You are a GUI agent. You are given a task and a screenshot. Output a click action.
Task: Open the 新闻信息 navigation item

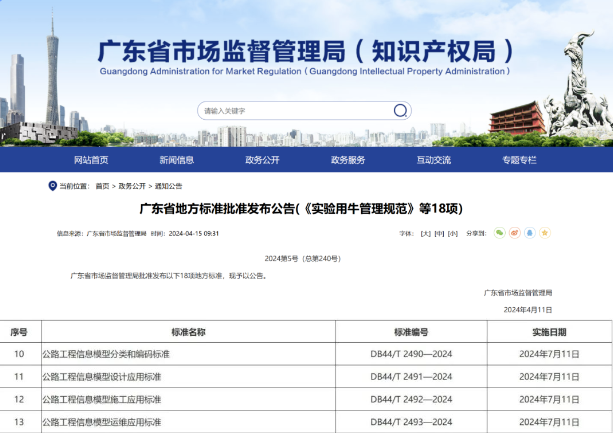(x=177, y=160)
